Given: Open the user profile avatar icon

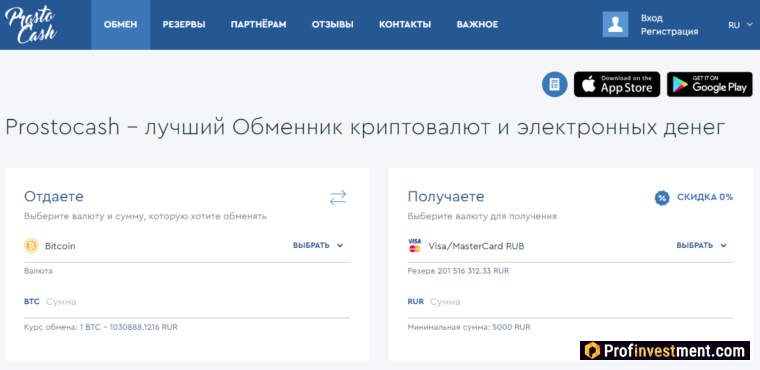Looking at the screenshot, I should tap(615, 24).
